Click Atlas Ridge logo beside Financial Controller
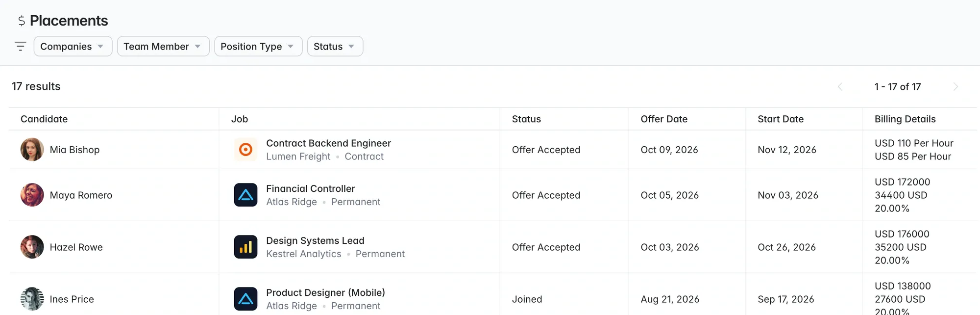This screenshot has height=315, width=980. [245, 195]
